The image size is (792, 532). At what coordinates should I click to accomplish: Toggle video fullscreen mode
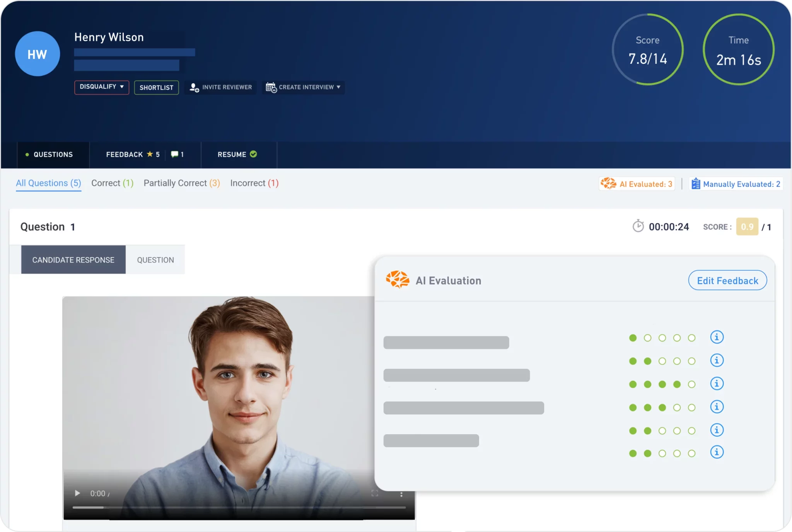point(375,493)
